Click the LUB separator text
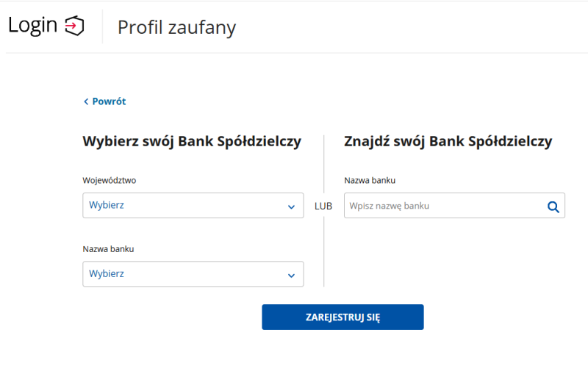Screen dimensions: 588x366 (x=323, y=207)
